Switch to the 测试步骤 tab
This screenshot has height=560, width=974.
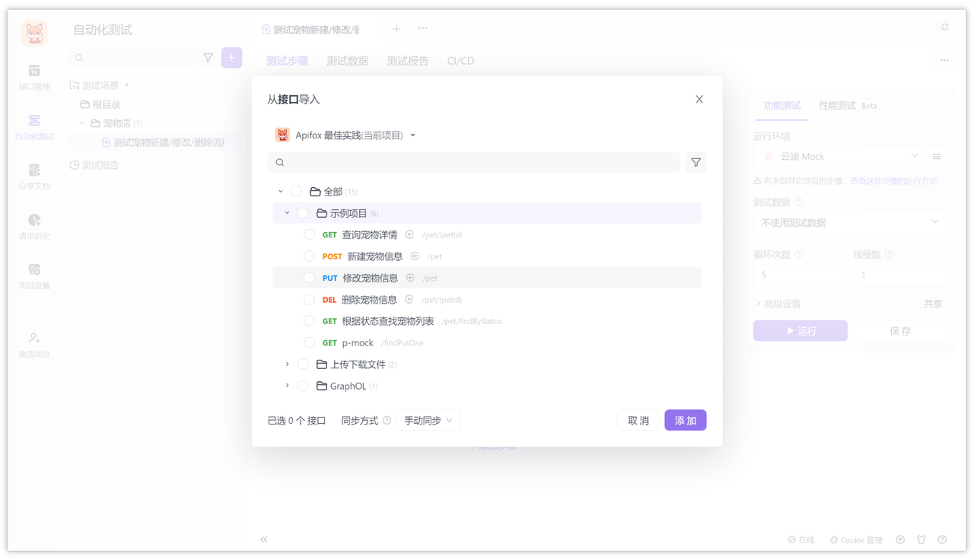(287, 61)
